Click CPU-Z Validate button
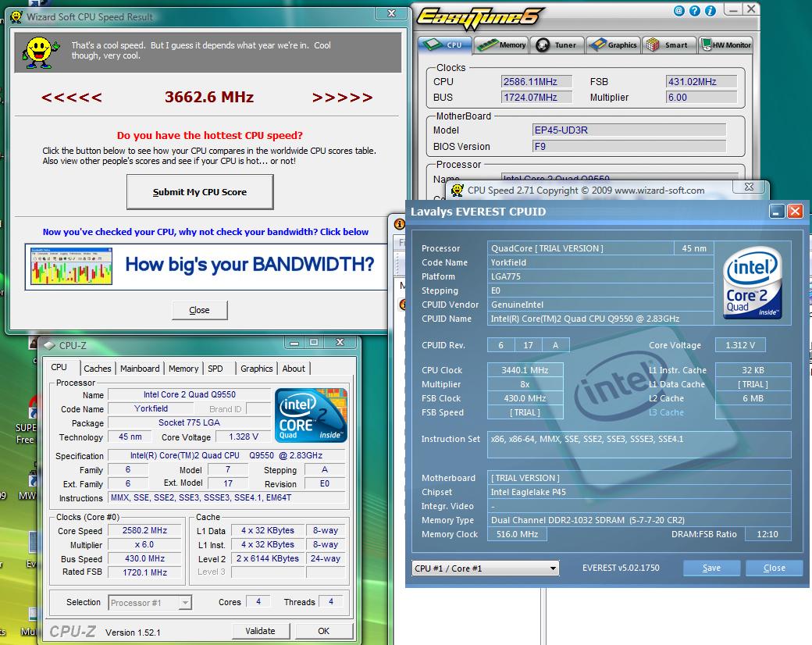 (261, 631)
